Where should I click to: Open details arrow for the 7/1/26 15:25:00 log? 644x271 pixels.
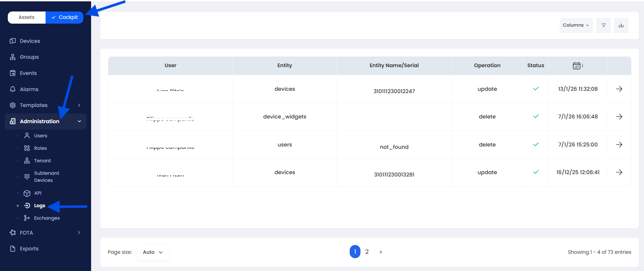pos(619,145)
